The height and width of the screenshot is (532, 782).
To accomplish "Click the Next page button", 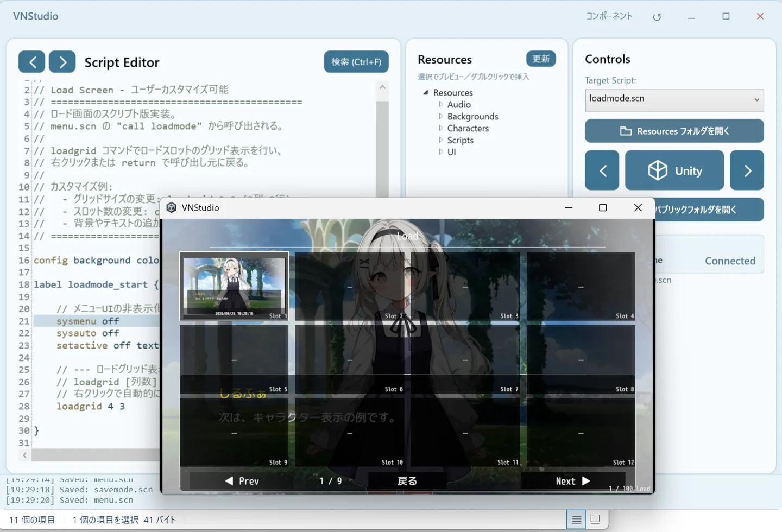I will tap(573, 481).
